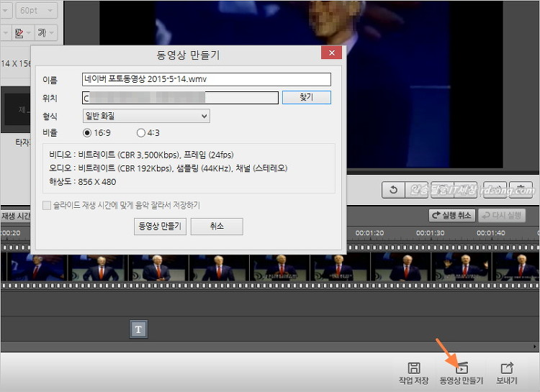Click the 실행 취소 undo button
This screenshot has height=392, width=540.
452,216
